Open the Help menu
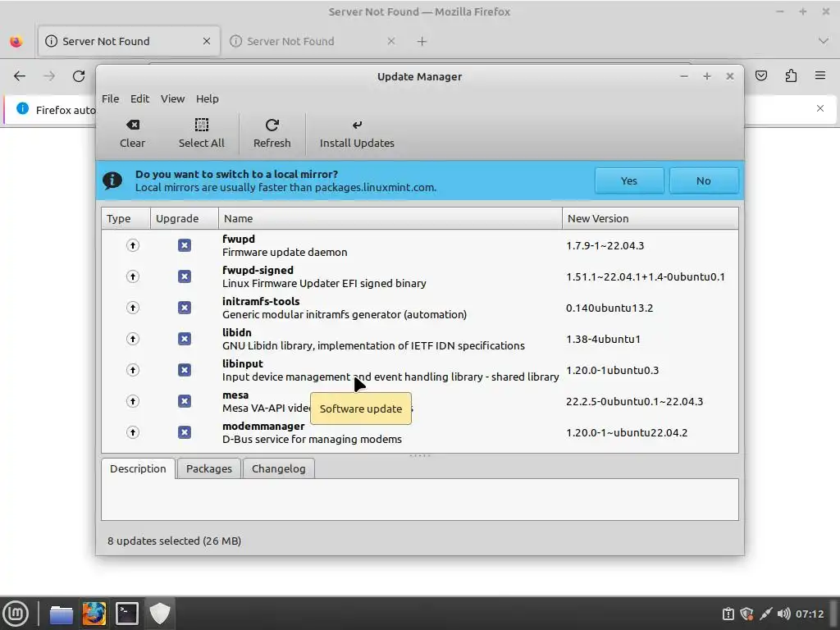Screen dimensions: 840x630 [x=207, y=98]
